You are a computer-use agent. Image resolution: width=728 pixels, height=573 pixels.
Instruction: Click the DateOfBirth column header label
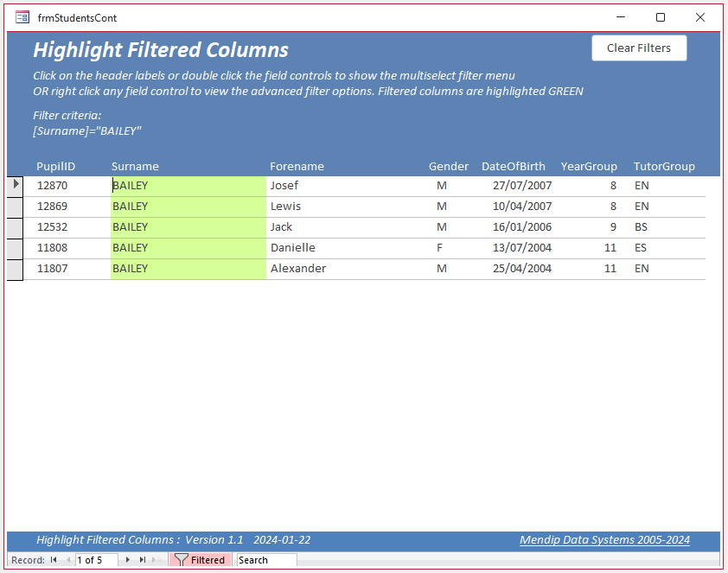pos(513,166)
